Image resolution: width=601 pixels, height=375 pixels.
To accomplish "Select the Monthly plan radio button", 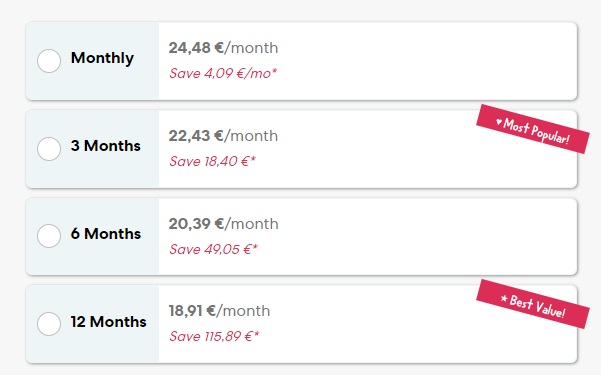I will click(x=49, y=61).
